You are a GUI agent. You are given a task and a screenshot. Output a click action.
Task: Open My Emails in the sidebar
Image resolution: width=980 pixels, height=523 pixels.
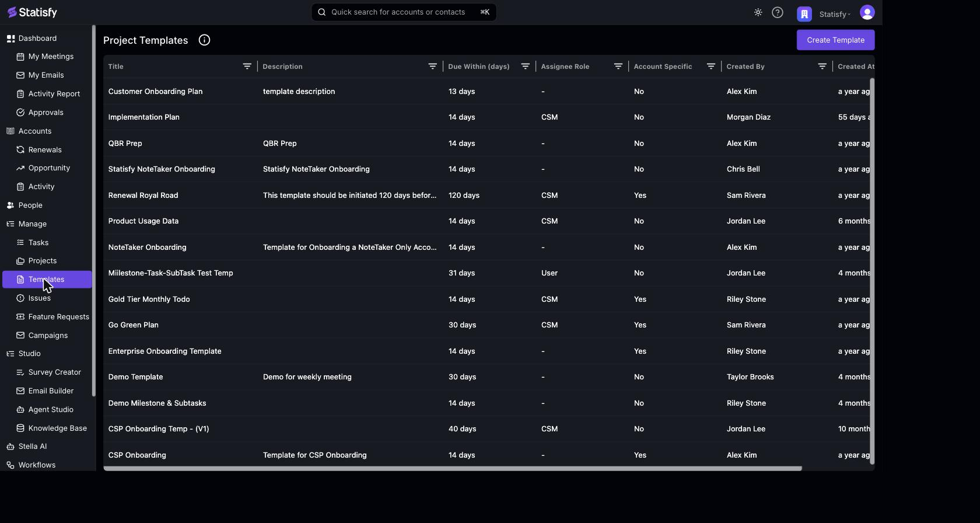coord(47,75)
